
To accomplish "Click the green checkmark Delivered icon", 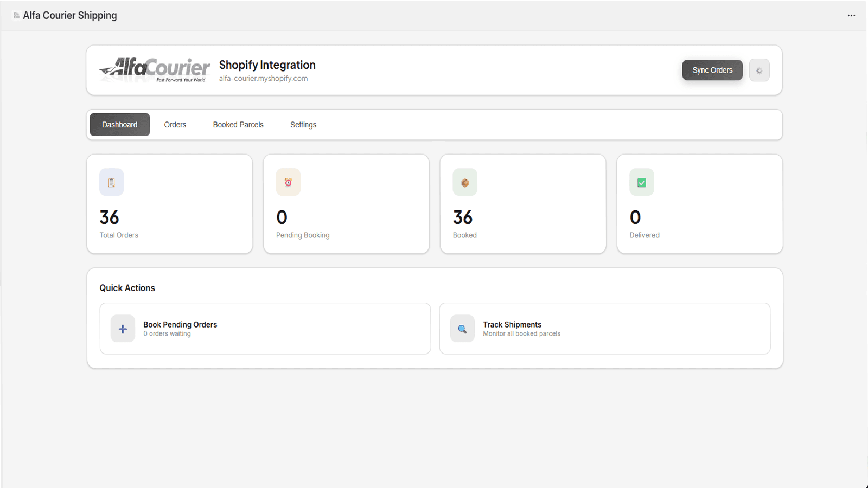I will (642, 182).
